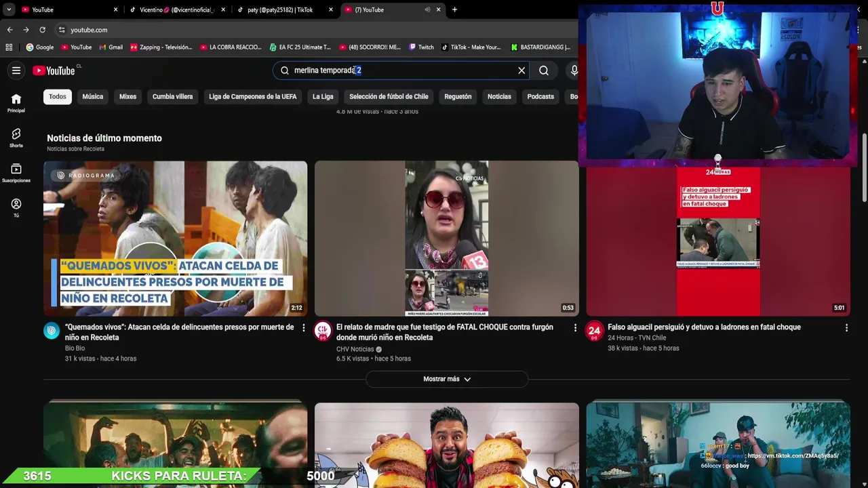This screenshot has width=868, height=488.
Task: Select Selección de fútbol de Chile chip
Action: click(389, 96)
